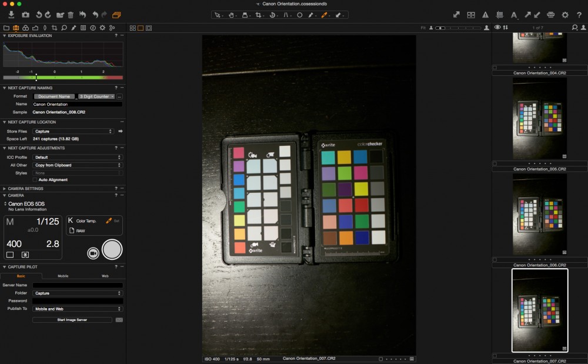Toggle the proof margin view icon

pyautogui.click(x=149, y=28)
